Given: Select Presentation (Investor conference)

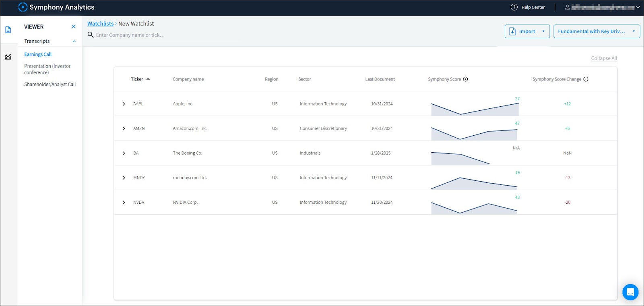Looking at the screenshot, I should [x=47, y=69].
